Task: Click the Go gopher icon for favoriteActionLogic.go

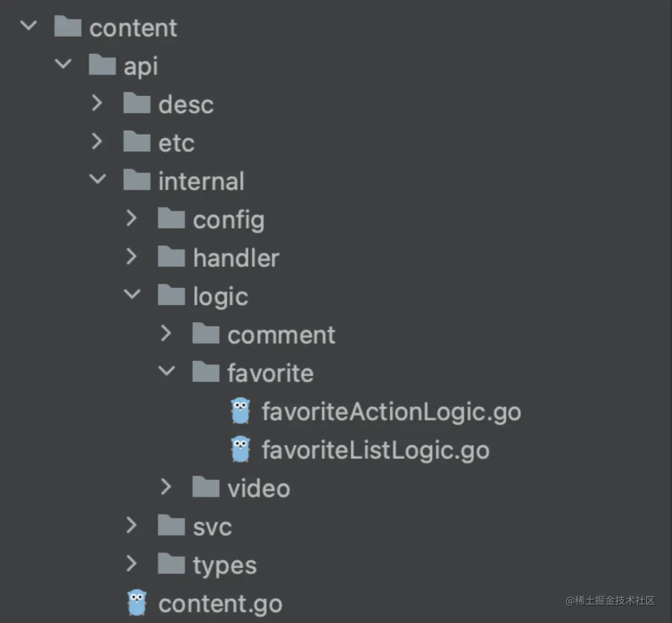Action: tap(241, 411)
